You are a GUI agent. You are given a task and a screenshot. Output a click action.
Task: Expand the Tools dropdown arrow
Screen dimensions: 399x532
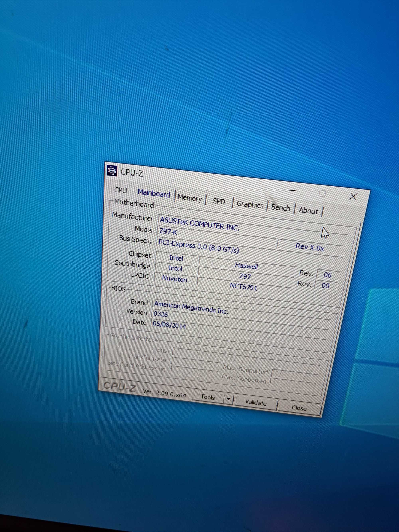228,399
